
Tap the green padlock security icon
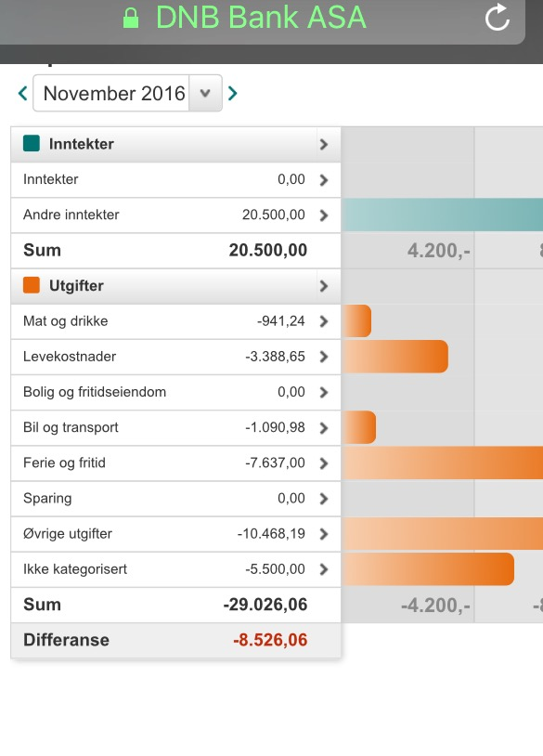131,18
